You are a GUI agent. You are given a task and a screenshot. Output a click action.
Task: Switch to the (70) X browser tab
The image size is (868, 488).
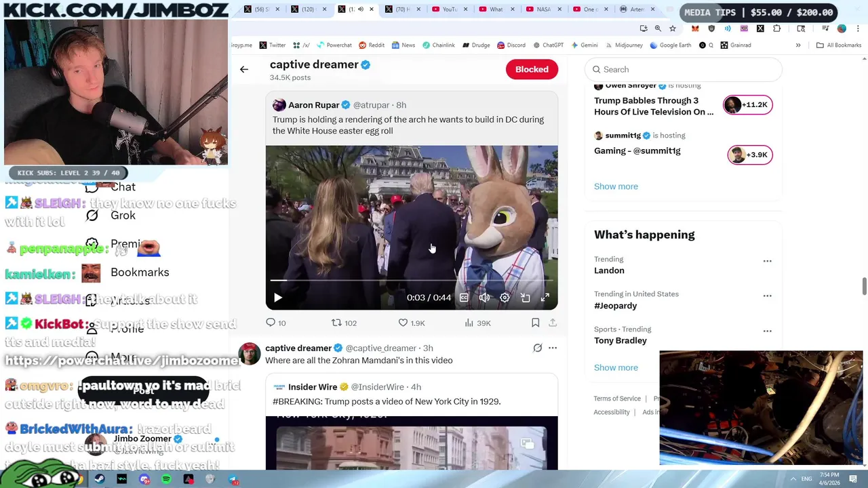[x=400, y=9]
